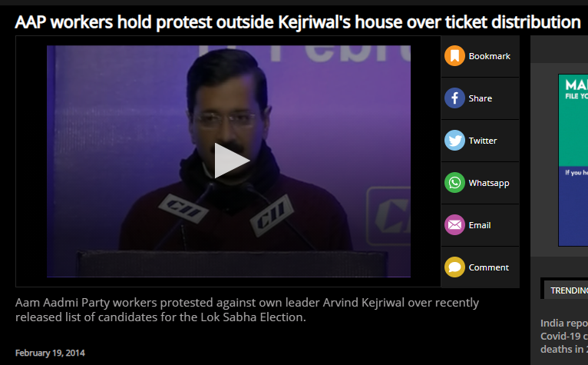Click the video thumbnail of Kejriwal speaking
The width and height of the screenshot is (588, 365).
[x=229, y=161]
